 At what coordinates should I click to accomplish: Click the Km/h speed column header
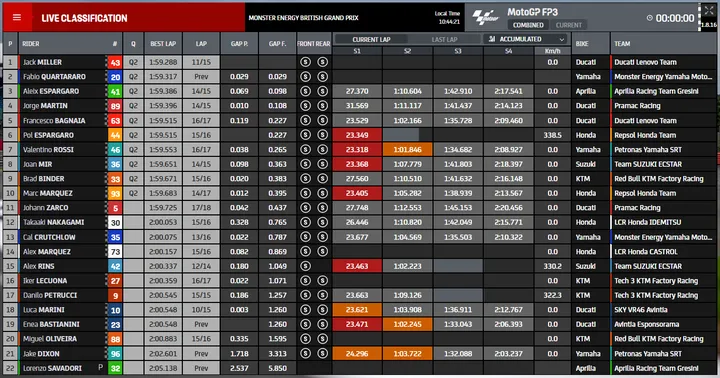point(552,51)
